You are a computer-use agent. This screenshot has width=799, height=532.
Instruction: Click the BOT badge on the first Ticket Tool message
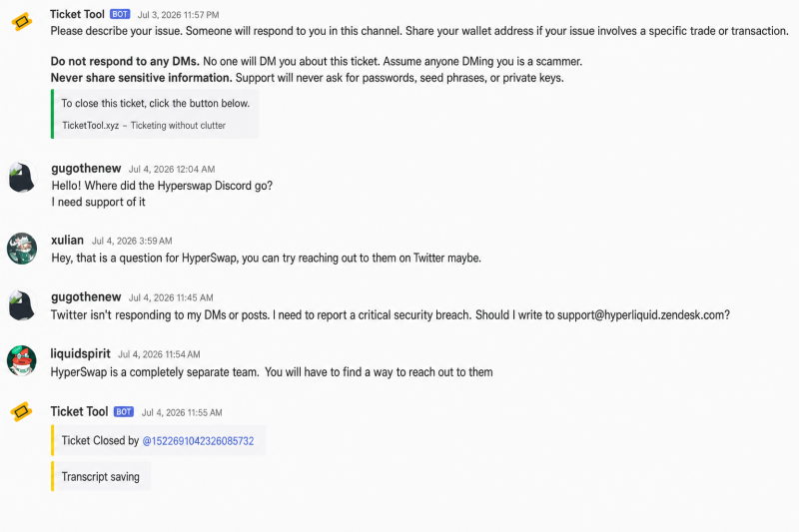120,14
